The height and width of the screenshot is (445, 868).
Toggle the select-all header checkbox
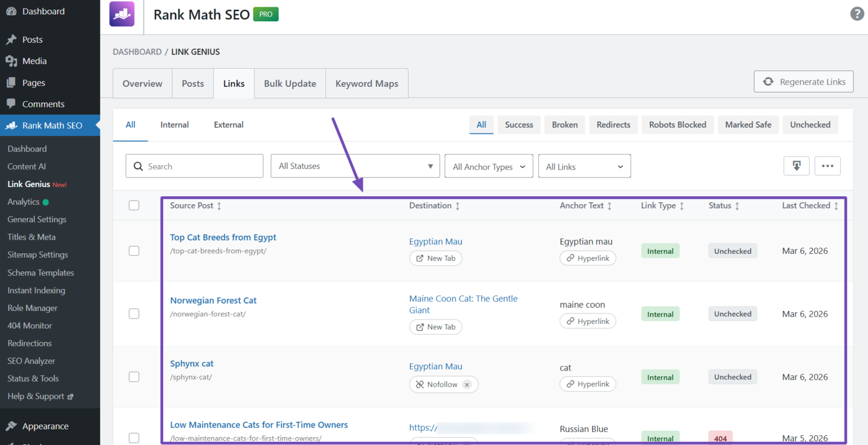pos(134,205)
